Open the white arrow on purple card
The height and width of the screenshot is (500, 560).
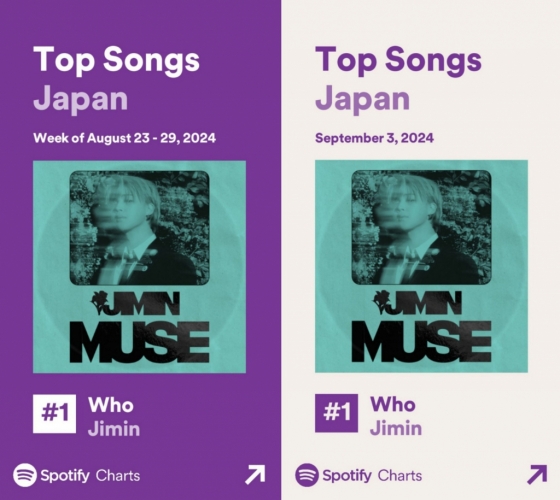255,475
